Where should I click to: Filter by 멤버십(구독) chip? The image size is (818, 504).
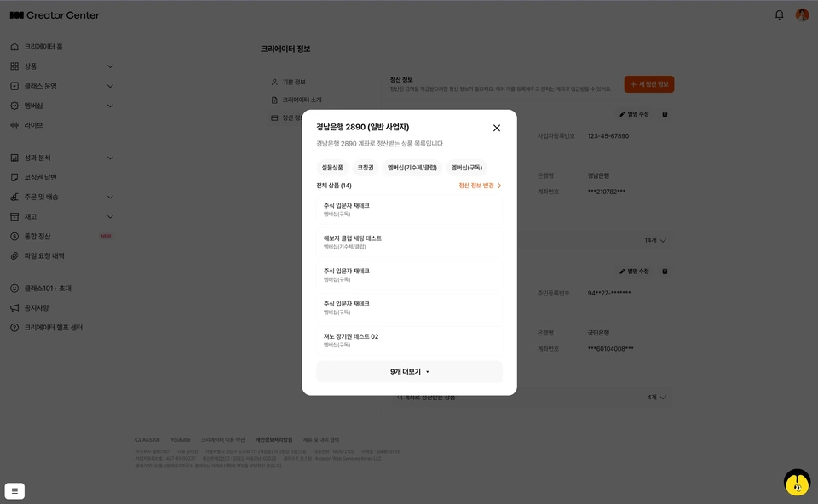tap(466, 168)
